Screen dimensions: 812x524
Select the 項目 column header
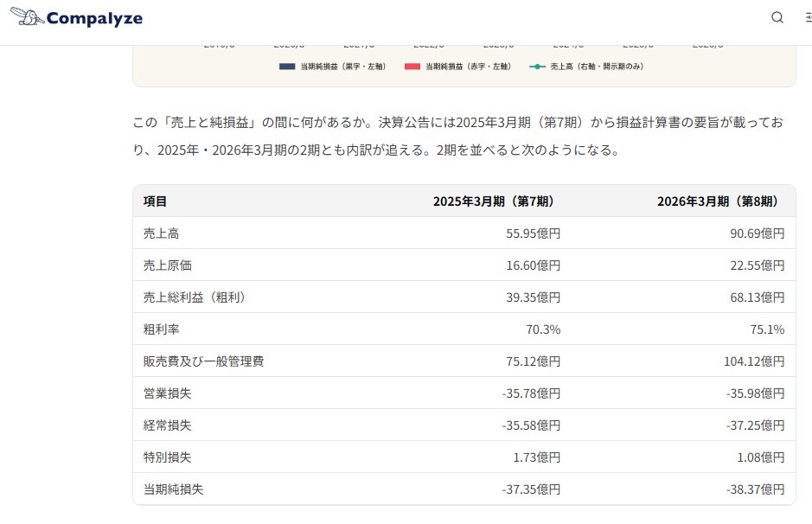pos(155,201)
